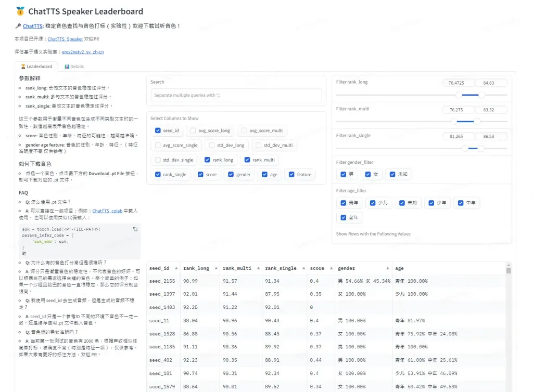This screenshot has height=392, width=533.
Task: Enable the avg_score_long column checkbox
Action: point(193,130)
